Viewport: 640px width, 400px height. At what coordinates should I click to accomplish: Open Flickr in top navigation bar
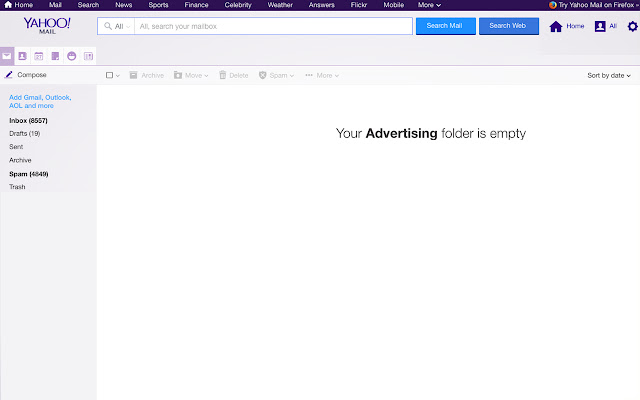pyautogui.click(x=359, y=5)
